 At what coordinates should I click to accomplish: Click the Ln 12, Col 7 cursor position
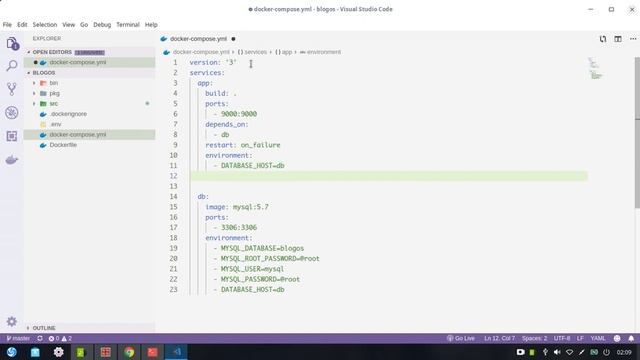499,338
